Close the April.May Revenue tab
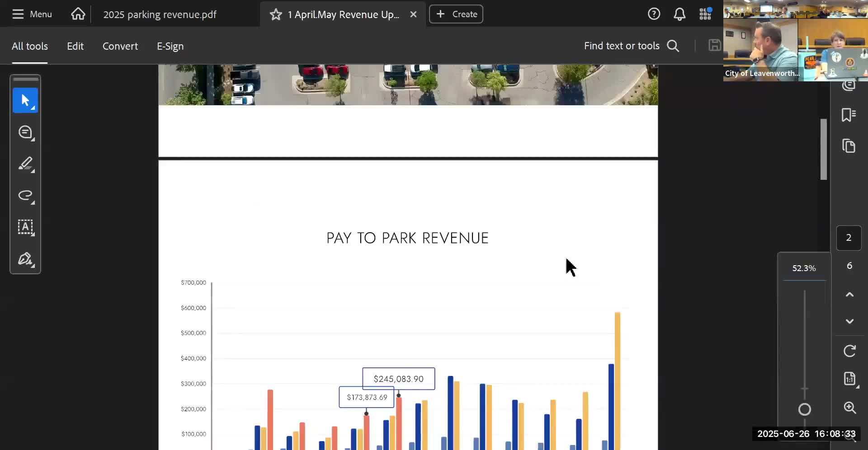 point(413,14)
